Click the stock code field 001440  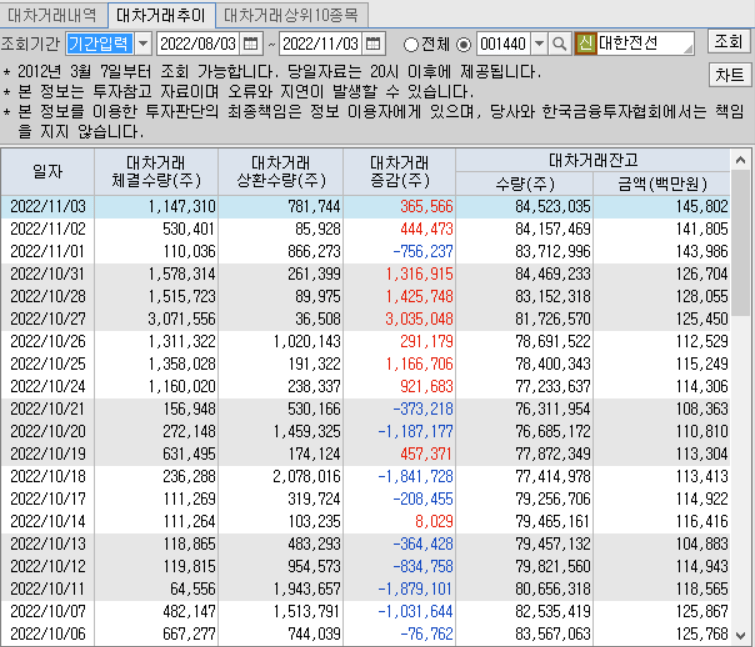point(504,44)
